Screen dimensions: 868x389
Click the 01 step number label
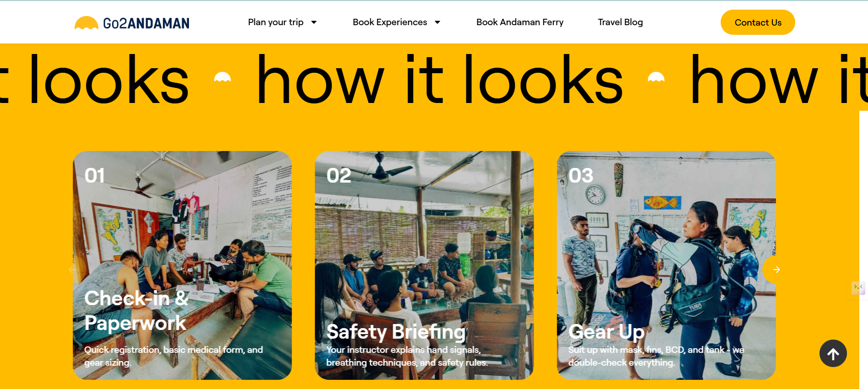click(x=95, y=176)
